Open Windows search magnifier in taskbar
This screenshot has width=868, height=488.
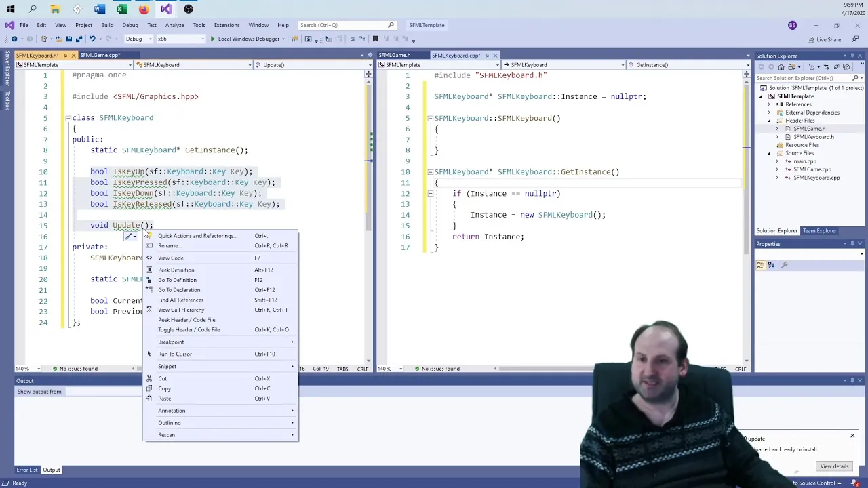tap(33, 9)
